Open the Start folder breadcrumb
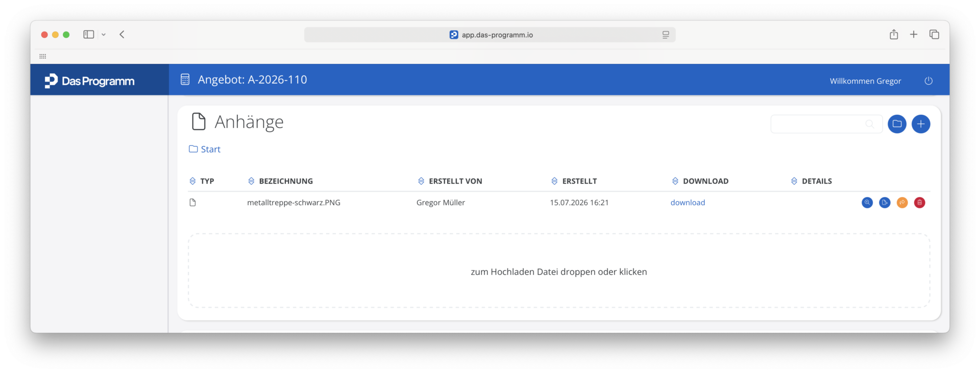This screenshot has width=980, height=373. point(205,149)
